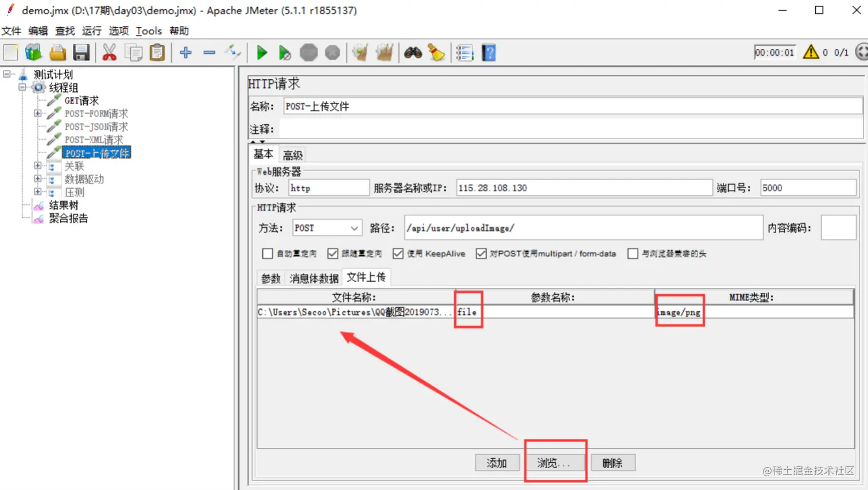This screenshot has height=490, width=868.
Task: Open the 文件 menu
Action: coord(11,31)
